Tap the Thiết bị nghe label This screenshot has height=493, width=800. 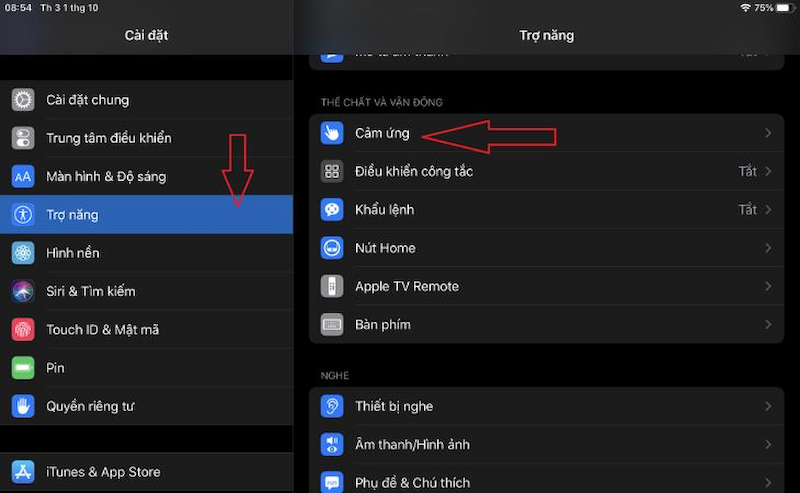pos(394,406)
